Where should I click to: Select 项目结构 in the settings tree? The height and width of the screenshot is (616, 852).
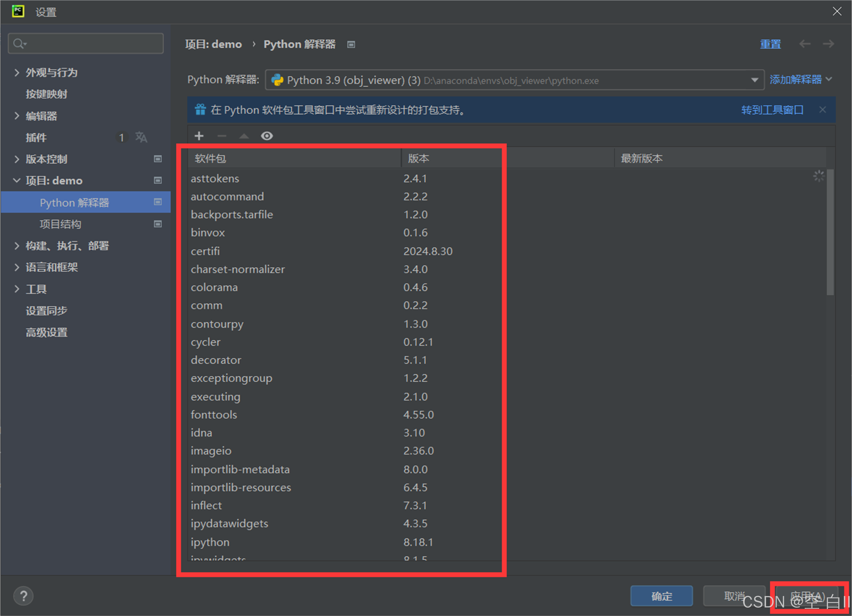pyautogui.click(x=61, y=224)
